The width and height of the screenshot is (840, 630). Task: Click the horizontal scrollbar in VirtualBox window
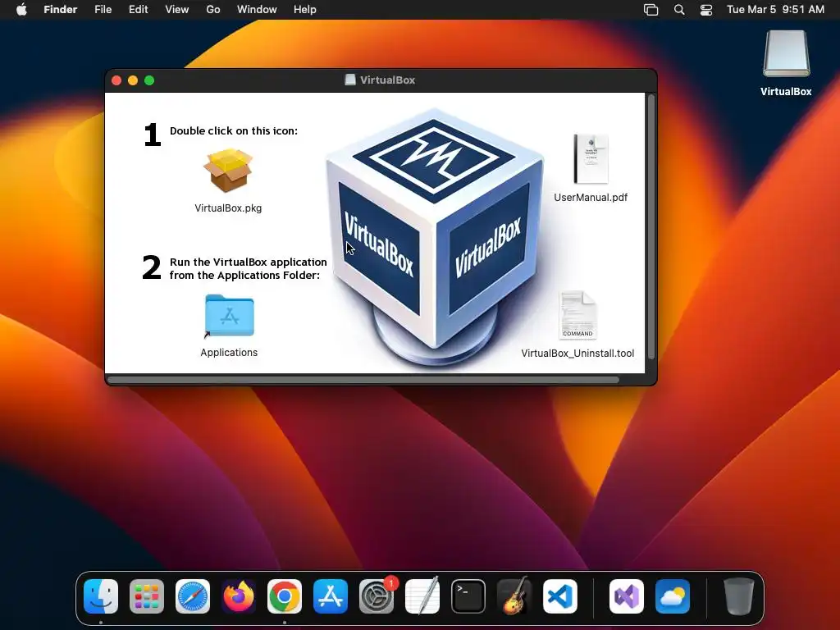[363, 380]
